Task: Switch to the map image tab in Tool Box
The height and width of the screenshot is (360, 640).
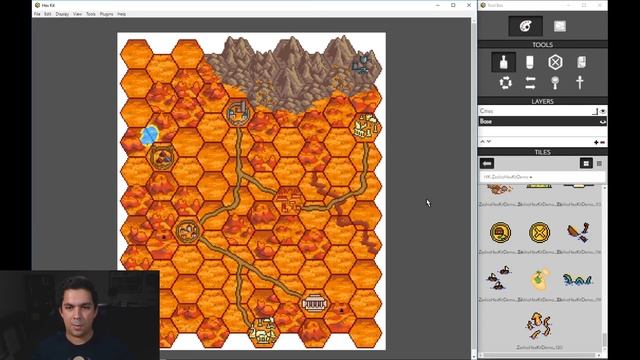Action: click(560, 26)
